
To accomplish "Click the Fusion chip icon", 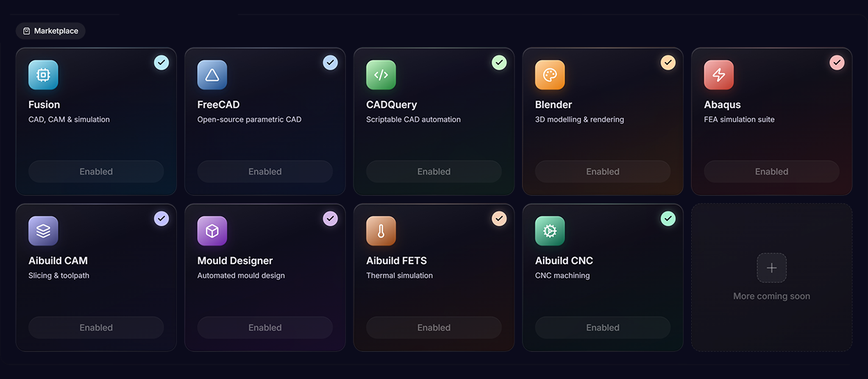I will (43, 75).
